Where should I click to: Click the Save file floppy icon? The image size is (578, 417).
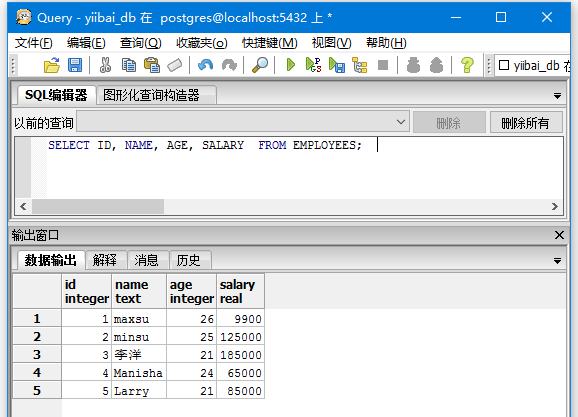pyautogui.click(x=75, y=66)
